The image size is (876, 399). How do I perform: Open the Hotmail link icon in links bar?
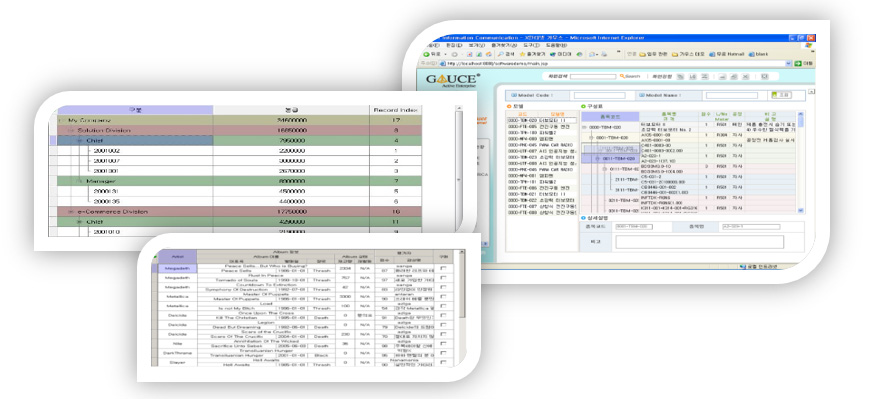coord(712,54)
